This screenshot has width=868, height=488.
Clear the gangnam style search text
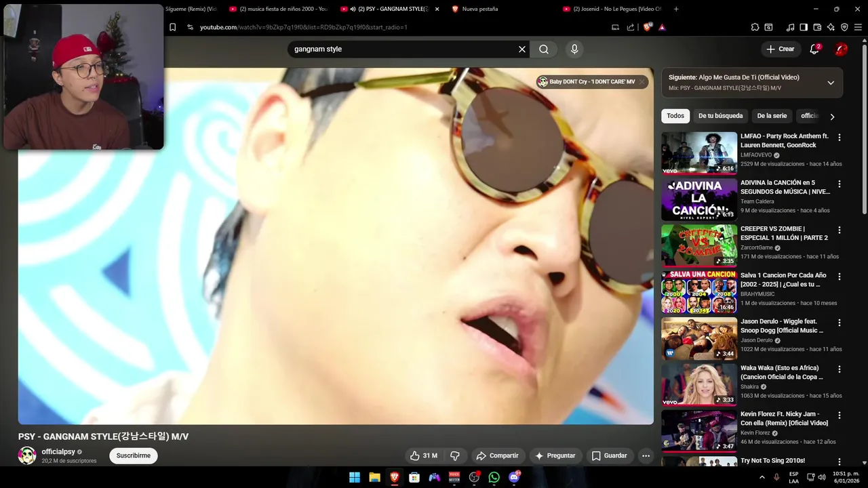[522, 49]
